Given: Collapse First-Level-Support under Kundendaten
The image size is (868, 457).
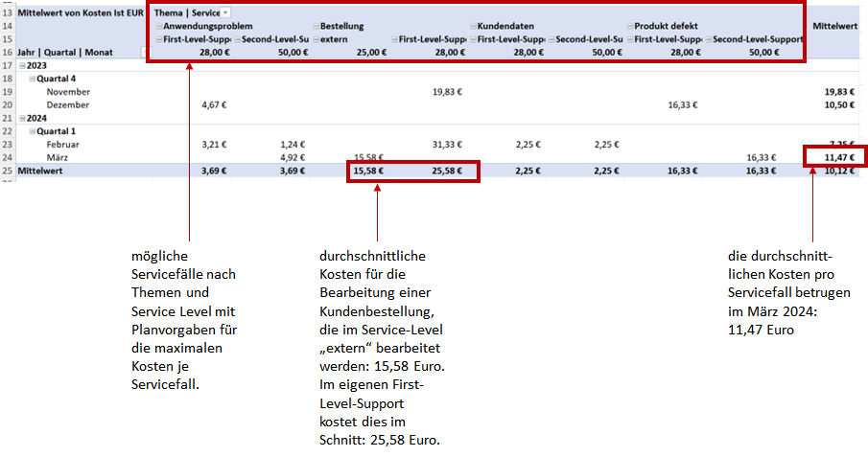Looking at the screenshot, I should pos(474,39).
